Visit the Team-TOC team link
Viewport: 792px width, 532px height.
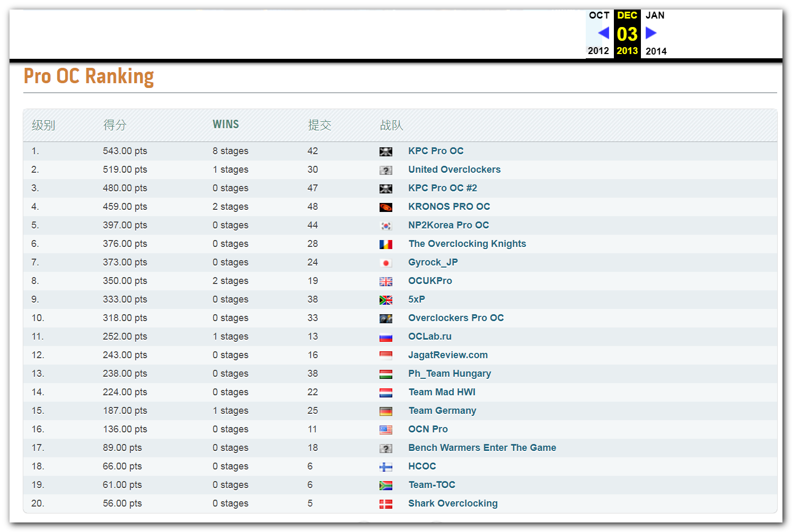[x=432, y=485]
